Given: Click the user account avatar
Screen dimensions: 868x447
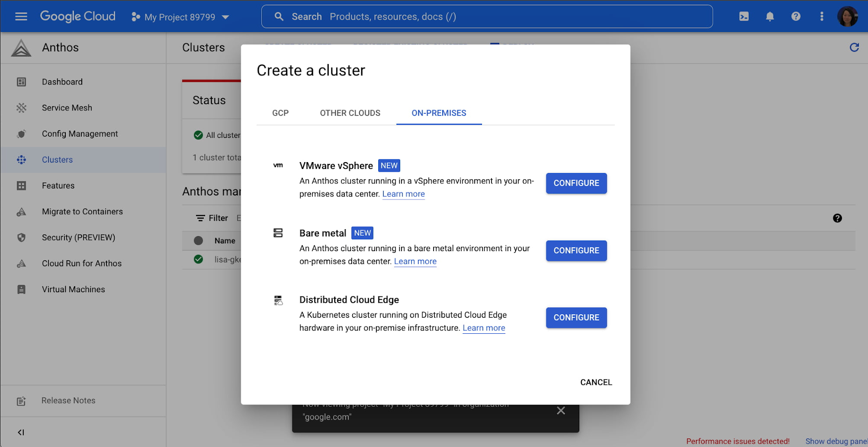Looking at the screenshot, I should point(847,16).
